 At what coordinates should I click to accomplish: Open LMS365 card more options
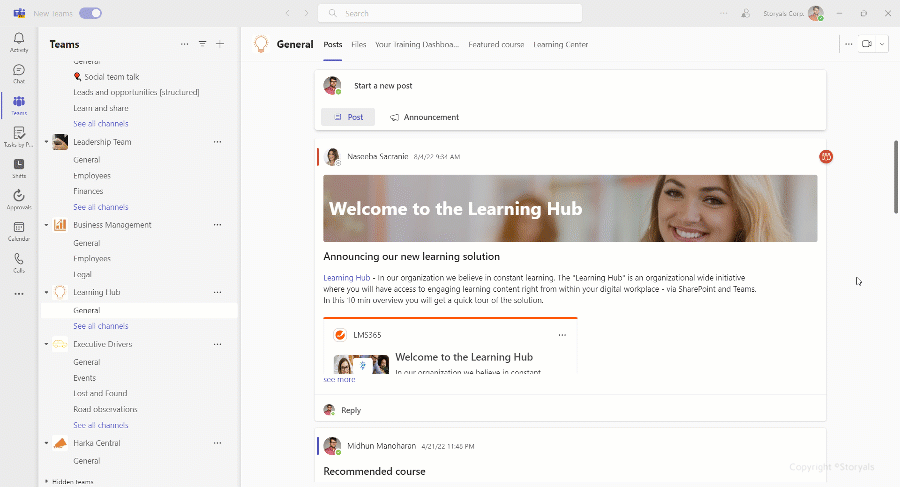pyautogui.click(x=562, y=335)
